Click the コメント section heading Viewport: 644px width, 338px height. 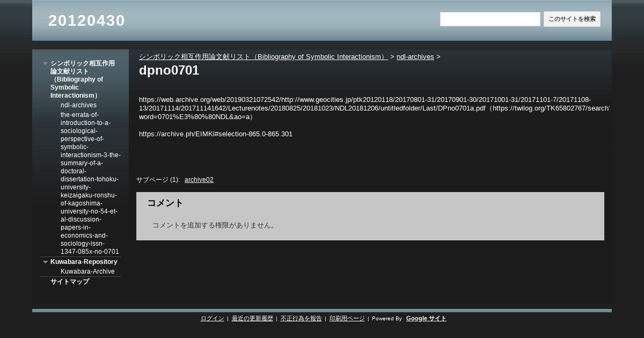pyautogui.click(x=165, y=203)
